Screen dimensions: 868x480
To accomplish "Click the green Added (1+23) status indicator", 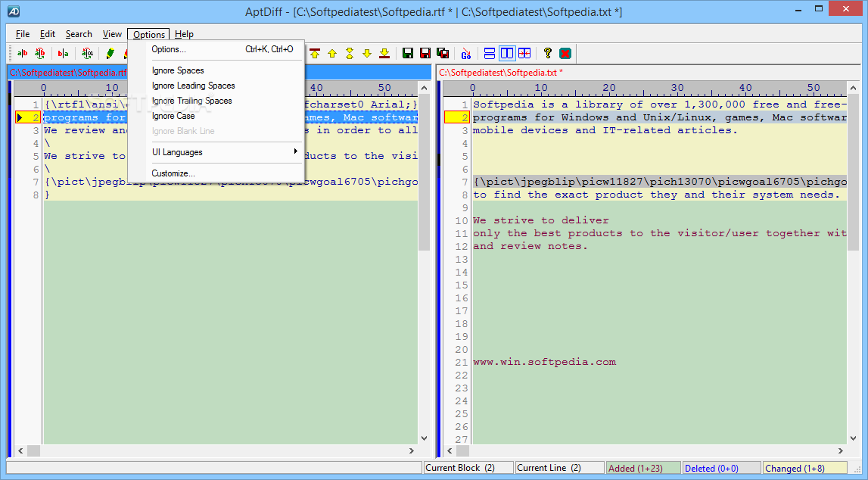I will click(x=643, y=468).
